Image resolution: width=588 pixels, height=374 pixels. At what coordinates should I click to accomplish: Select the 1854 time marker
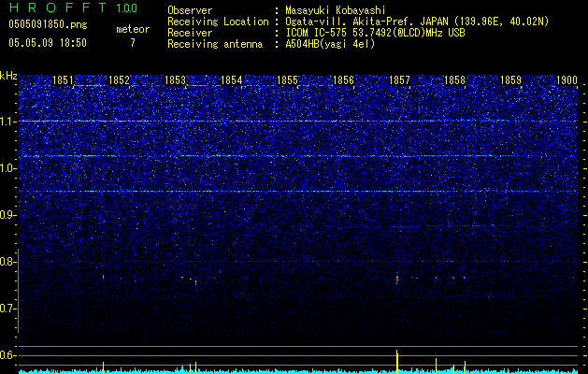point(232,81)
